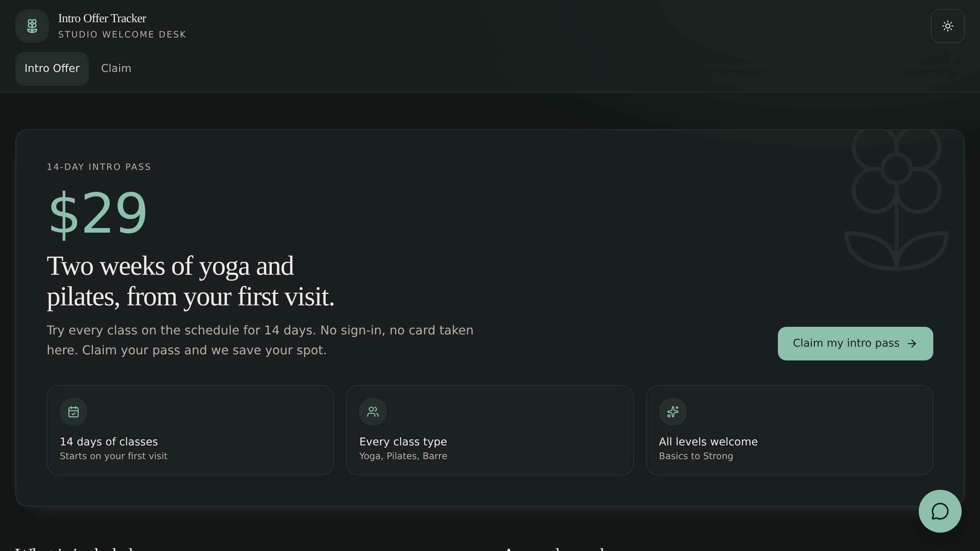Click the sparkles icon for all levels
980x551 pixels.
click(x=673, y=412)
